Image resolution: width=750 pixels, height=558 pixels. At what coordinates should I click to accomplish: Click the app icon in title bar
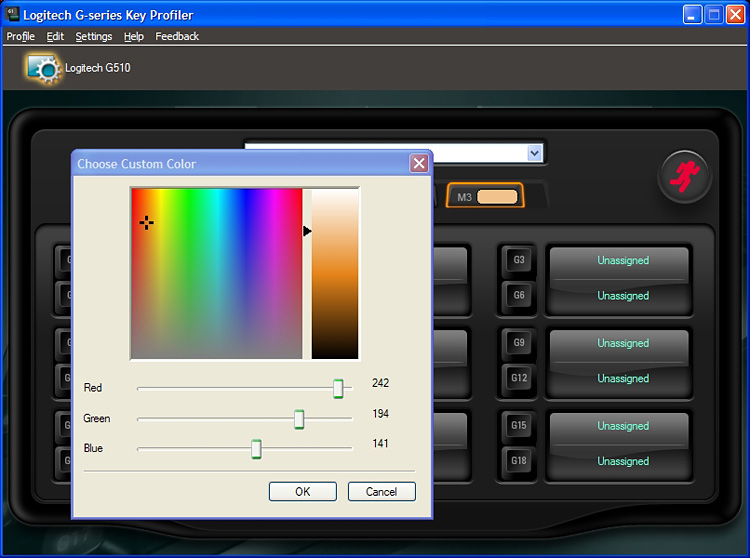coord(11,14)
